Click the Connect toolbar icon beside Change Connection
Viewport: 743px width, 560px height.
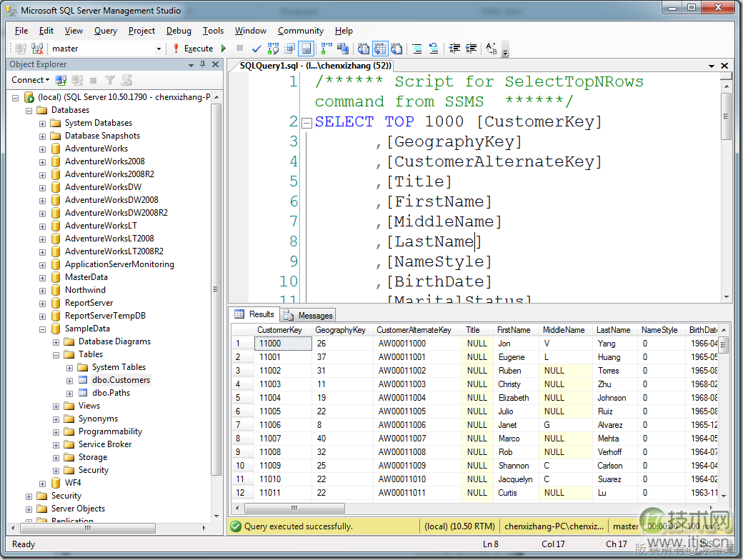click(x=21, y=49)
